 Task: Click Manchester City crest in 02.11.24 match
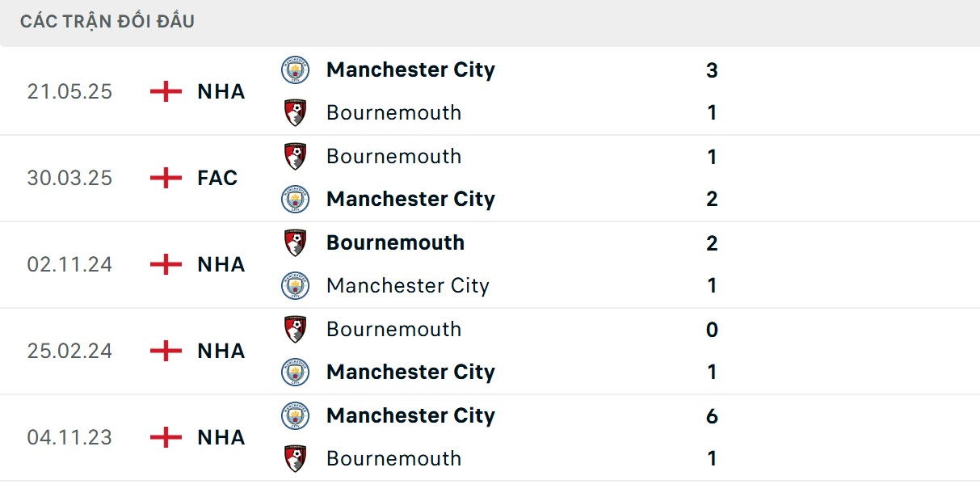click(295, 285)
